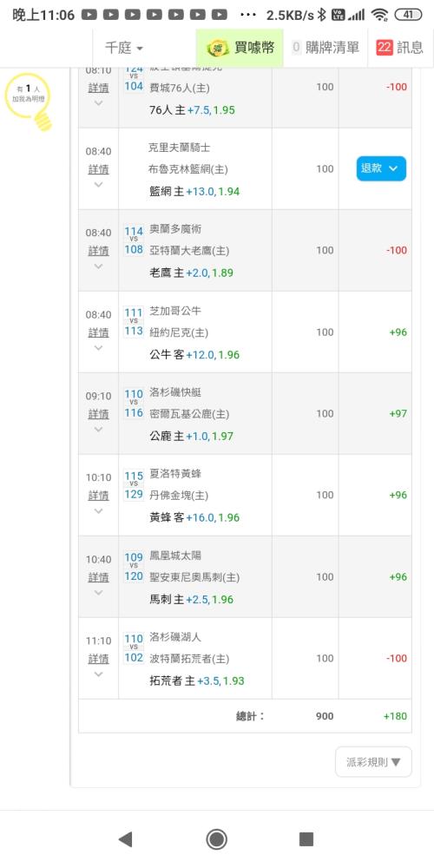Tap Android home circle navigation button
434x868 pixels.
click(x=216, y=839)
